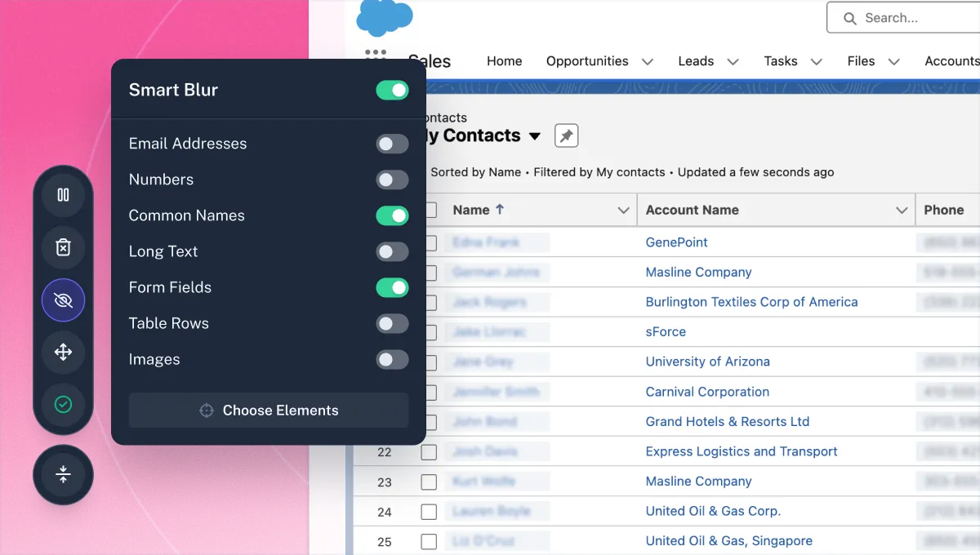Disable the Common Names toggle
Image resolution: width=980 pixels, height=555 pixels.
point(392,215)
